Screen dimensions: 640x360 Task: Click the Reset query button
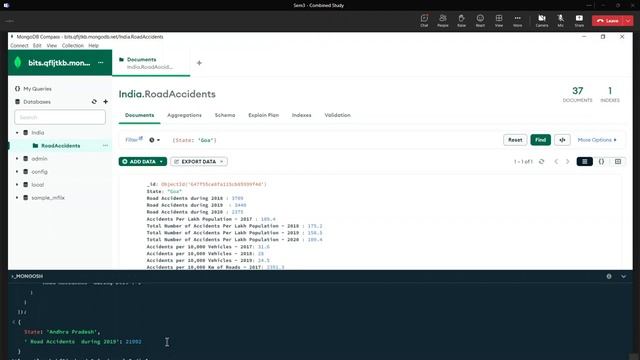click(x=515, y=140)
